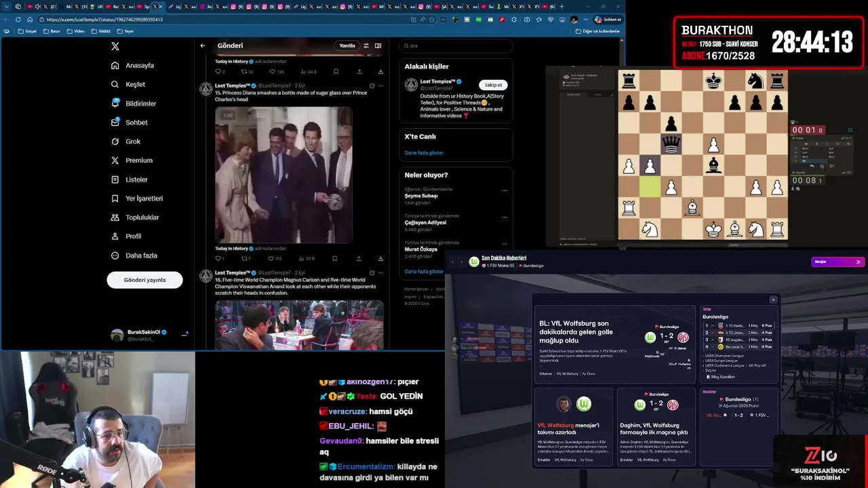Open Bildirimler in the X sidebar
868x488 pixels.
click(134, 104)
